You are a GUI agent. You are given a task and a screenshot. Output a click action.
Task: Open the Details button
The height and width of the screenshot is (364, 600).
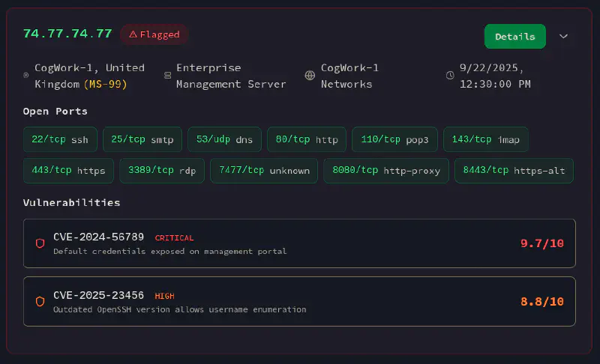point(514,36)
